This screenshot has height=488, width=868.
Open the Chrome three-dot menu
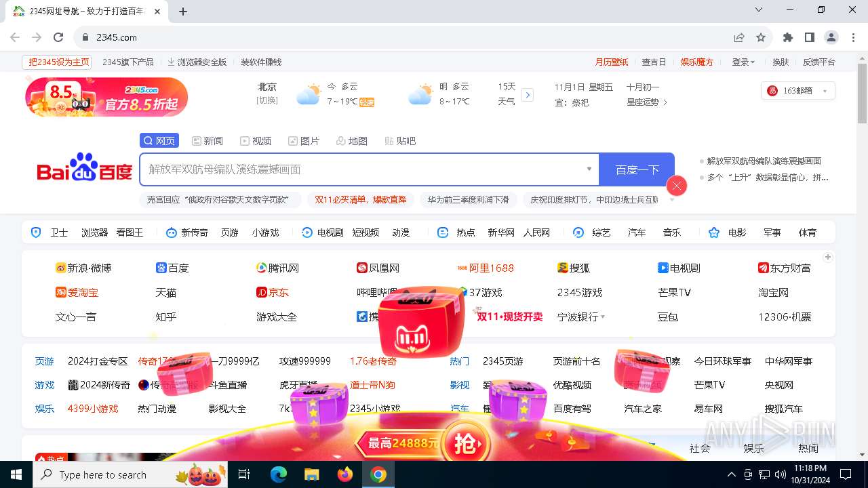point(853,37)
